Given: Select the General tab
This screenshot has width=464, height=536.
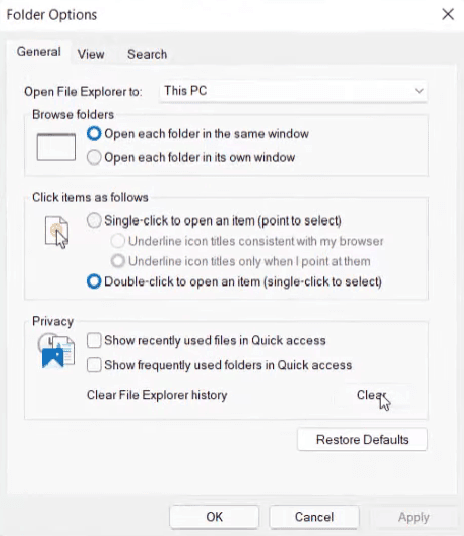Looking at the screenshot, I should click(x=39, y=52).
